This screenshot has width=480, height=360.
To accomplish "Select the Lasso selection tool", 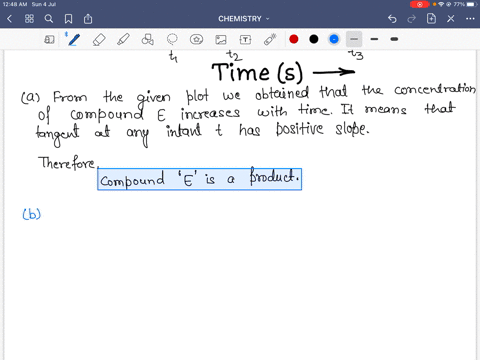I will click(x=172, y=39).
